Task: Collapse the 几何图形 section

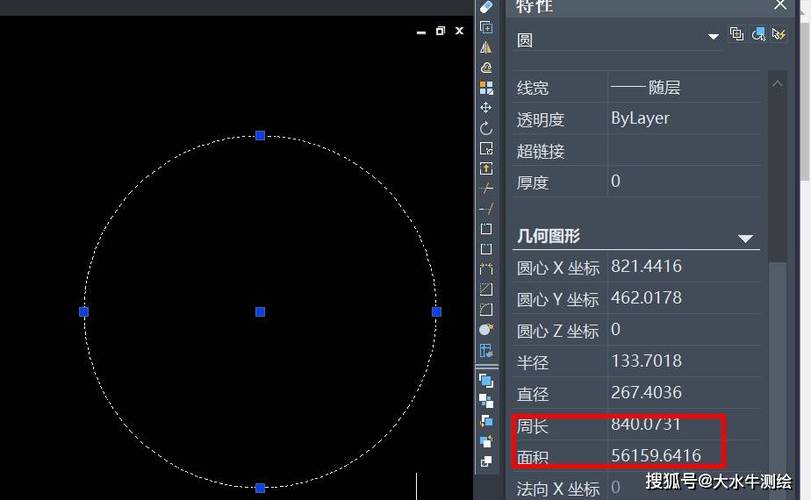Action: pyautogui.click(x=745, y=238)
